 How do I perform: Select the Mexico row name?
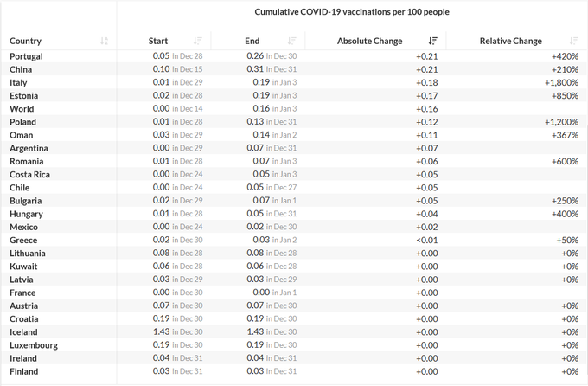(x=23, y=227)
